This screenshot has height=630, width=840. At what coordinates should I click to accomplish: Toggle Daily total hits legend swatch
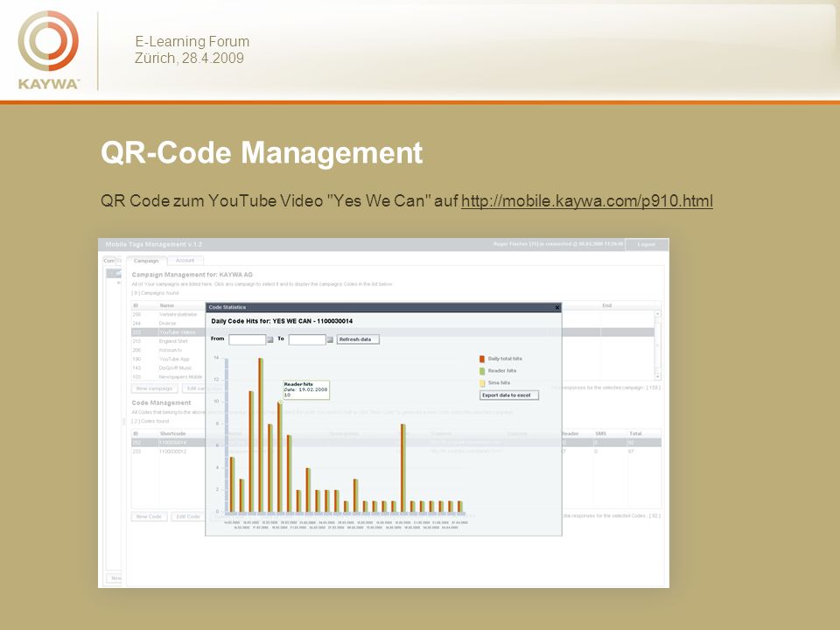[482, 359]
